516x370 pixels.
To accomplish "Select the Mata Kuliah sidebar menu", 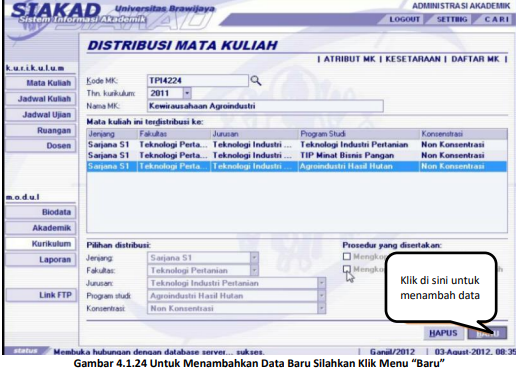I will (x=41, y=83).
